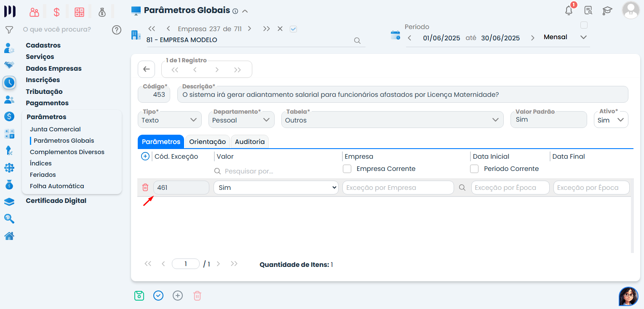Toggle the checkbox next to company navigation
This screenshot has width=644, height=309.
coord(294,29)
